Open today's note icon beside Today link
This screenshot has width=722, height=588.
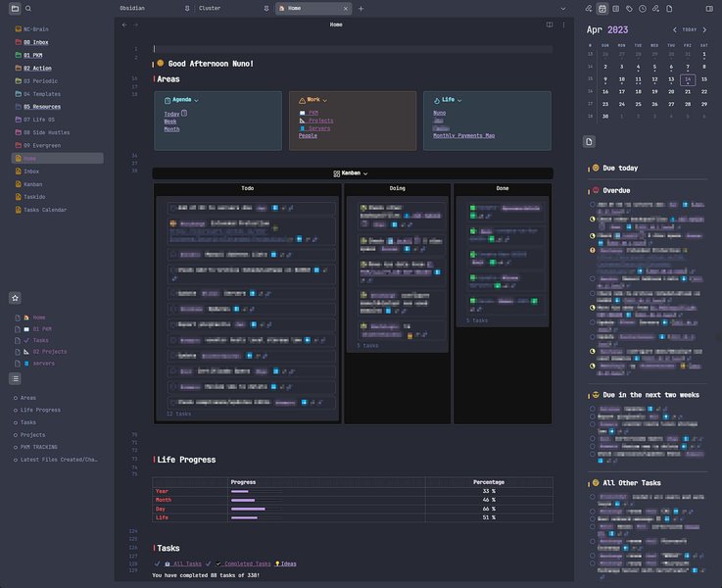tap(184, 113)
